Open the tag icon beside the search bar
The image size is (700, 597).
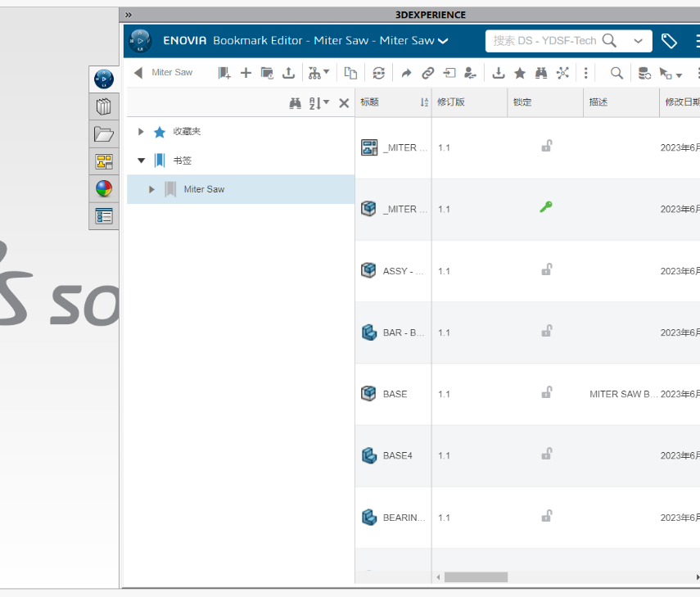coord(670,39)
